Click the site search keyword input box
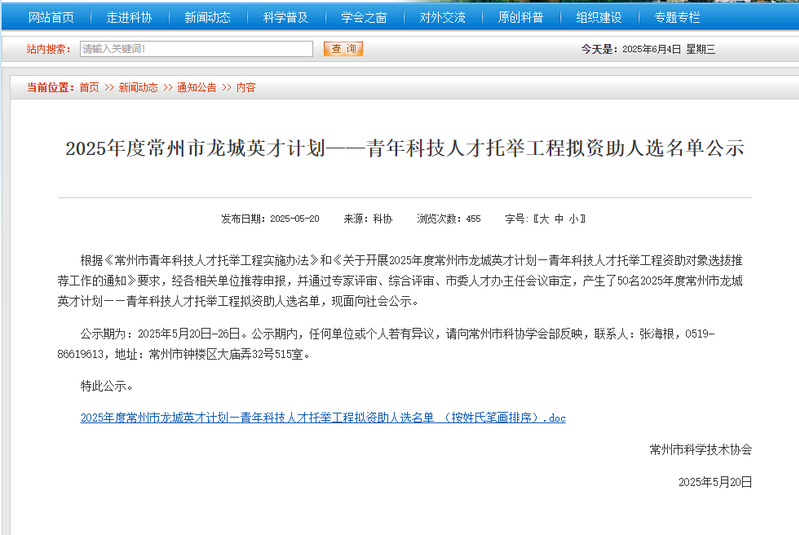 pyautogui.click(x=196, y=49)
